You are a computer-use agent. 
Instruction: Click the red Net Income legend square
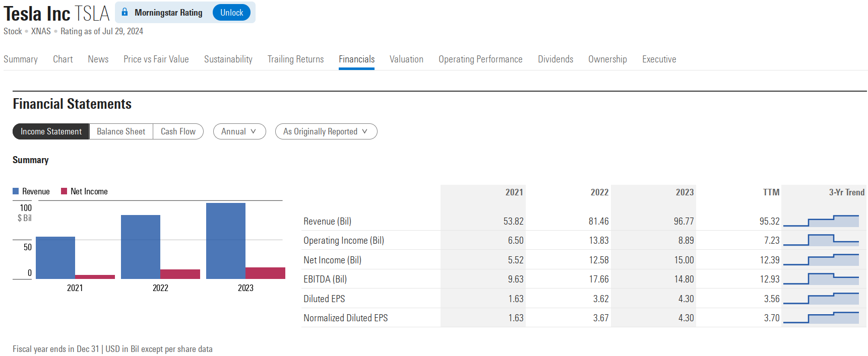coord(64,191)
